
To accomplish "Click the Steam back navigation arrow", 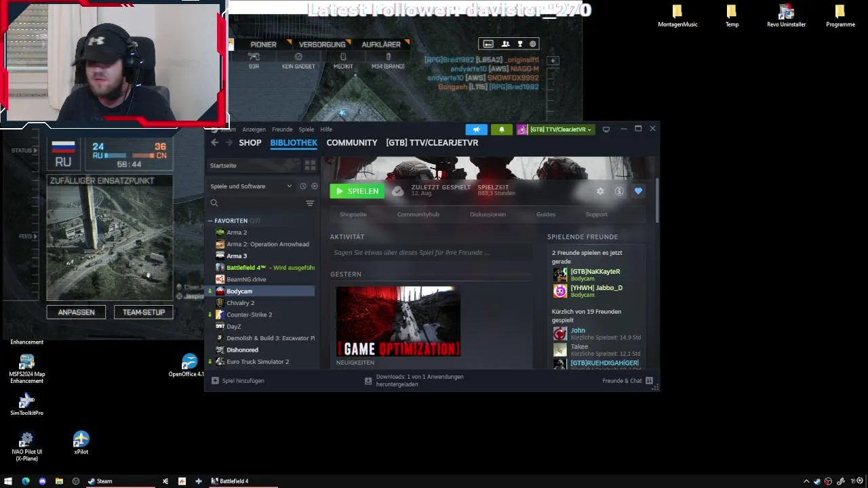I will pos(214,142).
